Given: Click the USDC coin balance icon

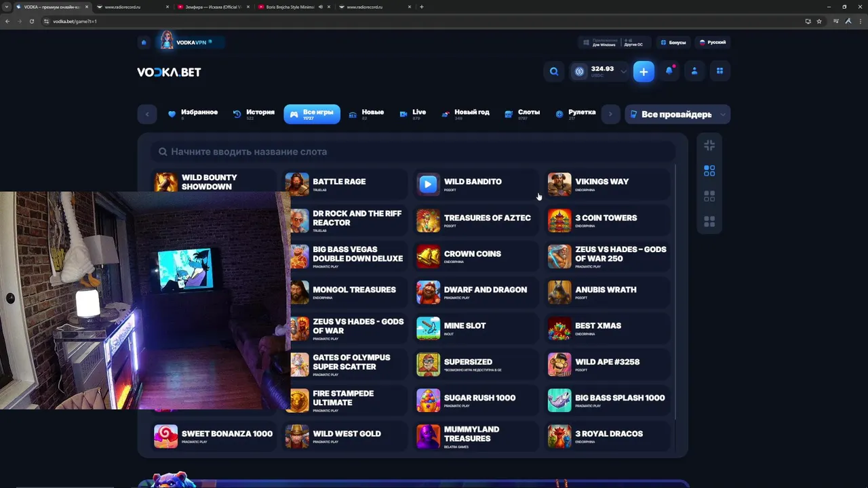Looking at the screenshot, I should coord(579,71).
